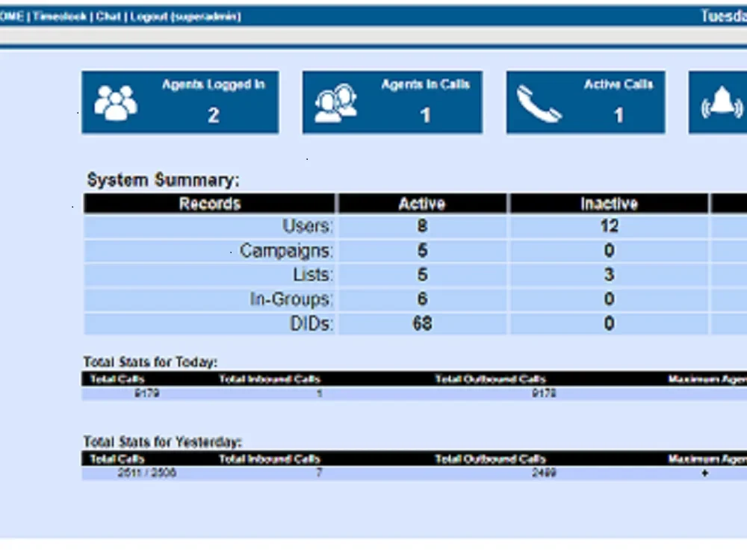Click active In-Groups count 6
This screenshot has height=560, width=747.
pos(422,299)
